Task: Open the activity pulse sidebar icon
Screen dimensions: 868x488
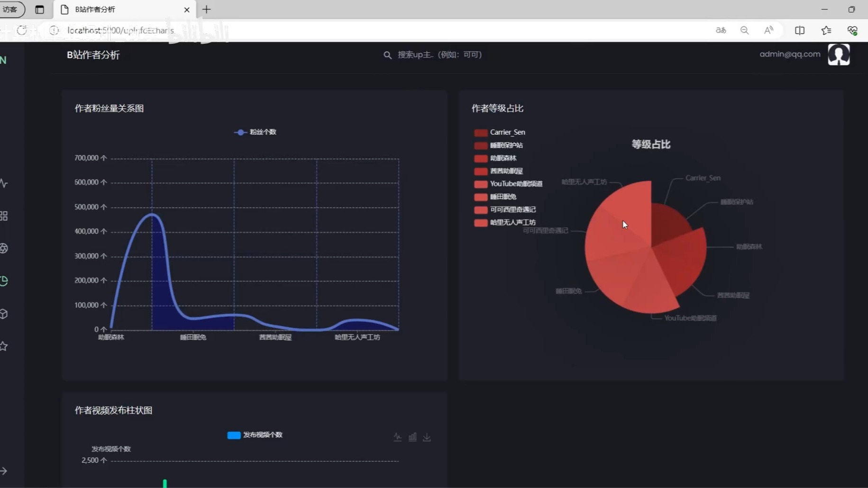Action: (4, 183)
